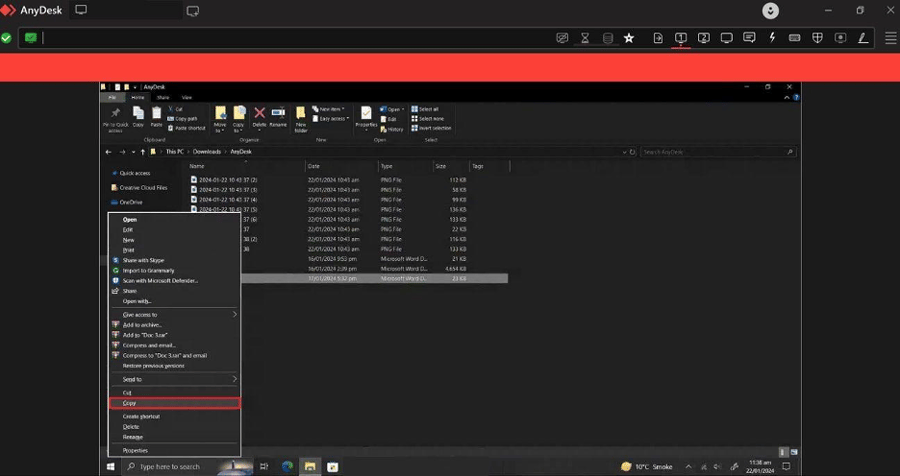Open AnyDesk hamburger main menu
Image resolution: width=900 pixels, height=476 pixels.
tap(890, 38)
